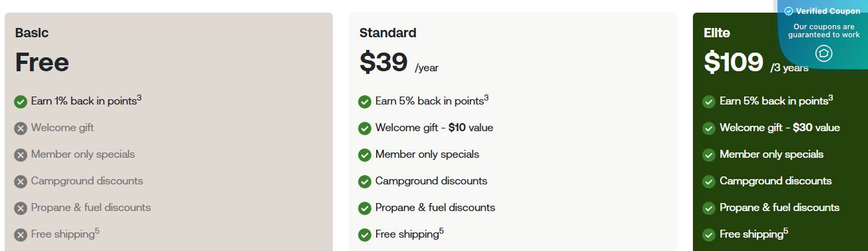
Task: Select the Basic Free plan heading
Action: [x=42, y=63]
